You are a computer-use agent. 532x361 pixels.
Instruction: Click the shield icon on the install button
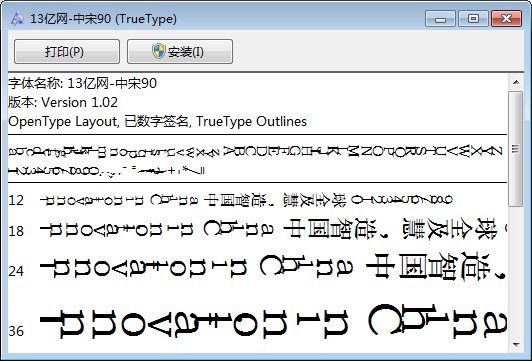pyautogui.click(x=159, y=51)
